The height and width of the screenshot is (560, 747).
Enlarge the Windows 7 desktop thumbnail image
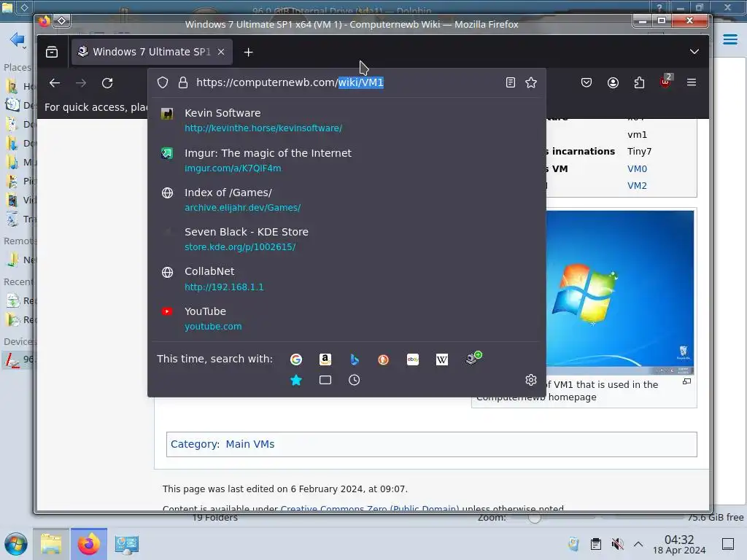click(x=620, y=292)
